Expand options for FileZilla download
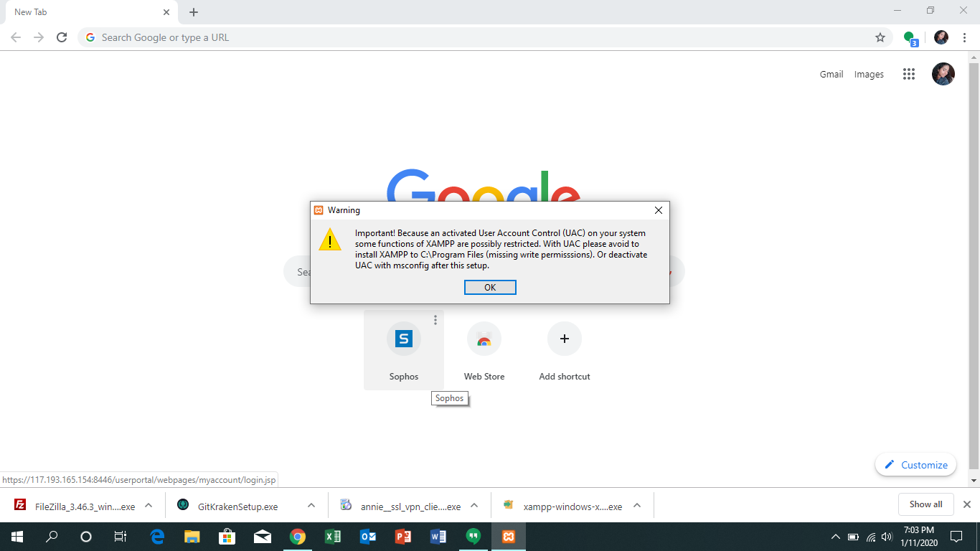980x551 pixels. pyautogui.click(x=149, y=505)
